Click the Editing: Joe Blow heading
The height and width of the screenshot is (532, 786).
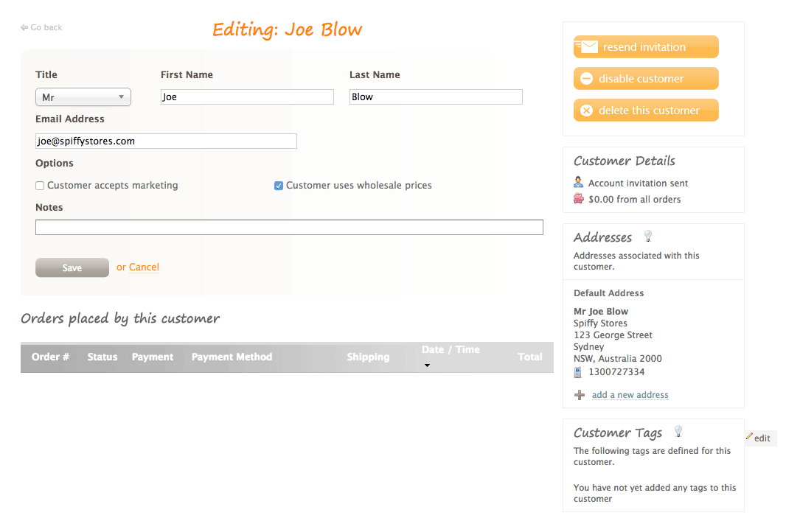pyautogui.click(x=288, y=30)
